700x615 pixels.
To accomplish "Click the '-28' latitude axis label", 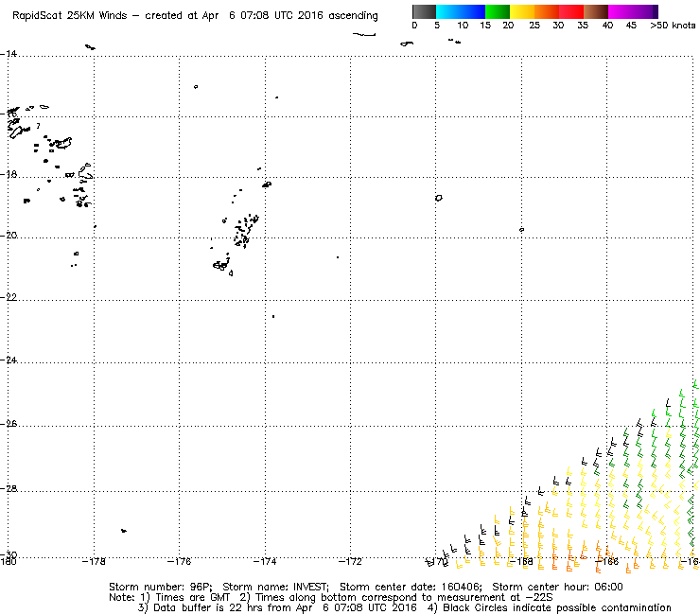I will click(9, 488).
